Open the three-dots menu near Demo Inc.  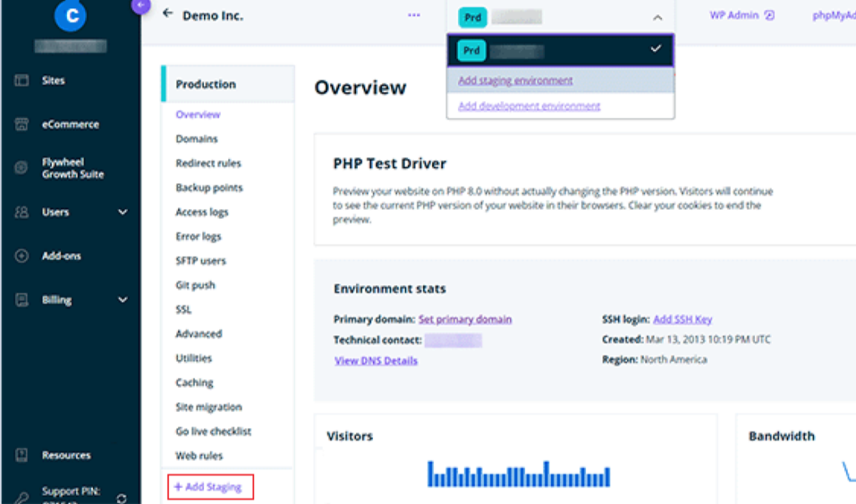414,15
